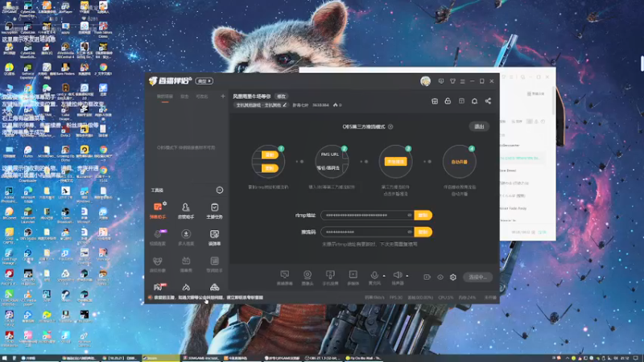644x362 pixels.
Task: Switch to the Steam taskbar item
Action: 160,358
